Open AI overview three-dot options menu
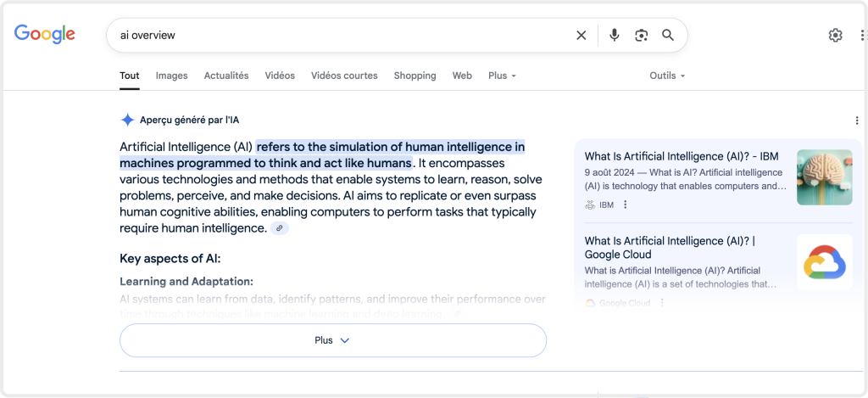Image resolution: width=868 pixels, height=398 pixels. (x=857, y=121)
